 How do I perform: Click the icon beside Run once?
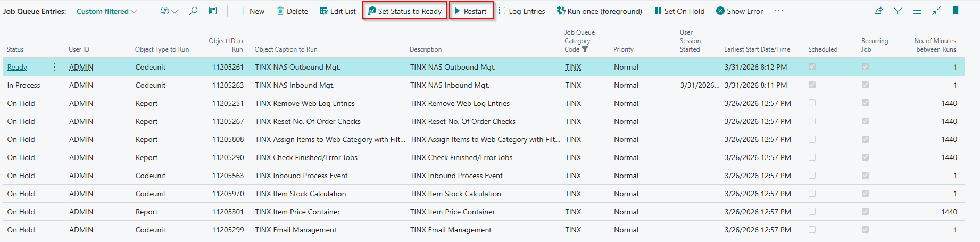561,11
